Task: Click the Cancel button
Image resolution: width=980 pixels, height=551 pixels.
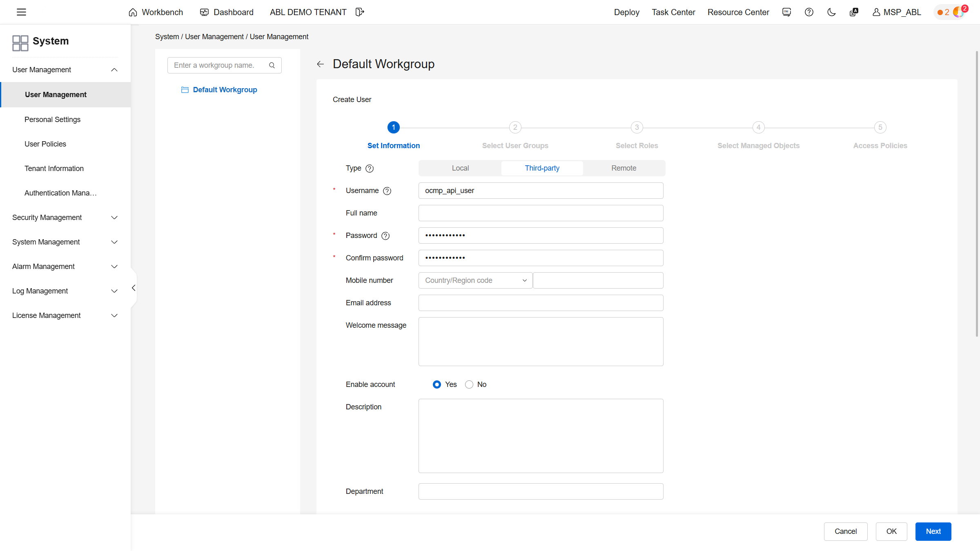Action: pos(845,531)
